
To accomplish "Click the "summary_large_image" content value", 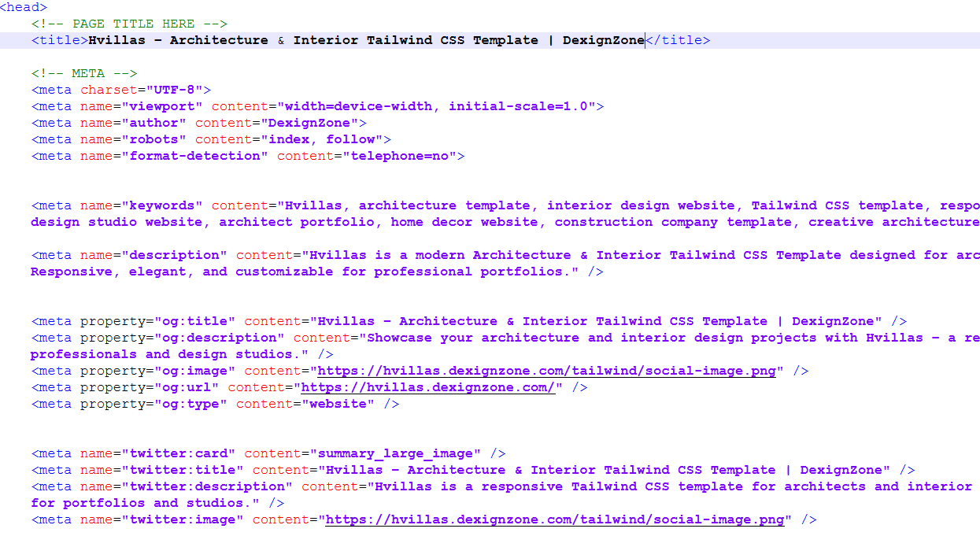I will tap(399, 453).
